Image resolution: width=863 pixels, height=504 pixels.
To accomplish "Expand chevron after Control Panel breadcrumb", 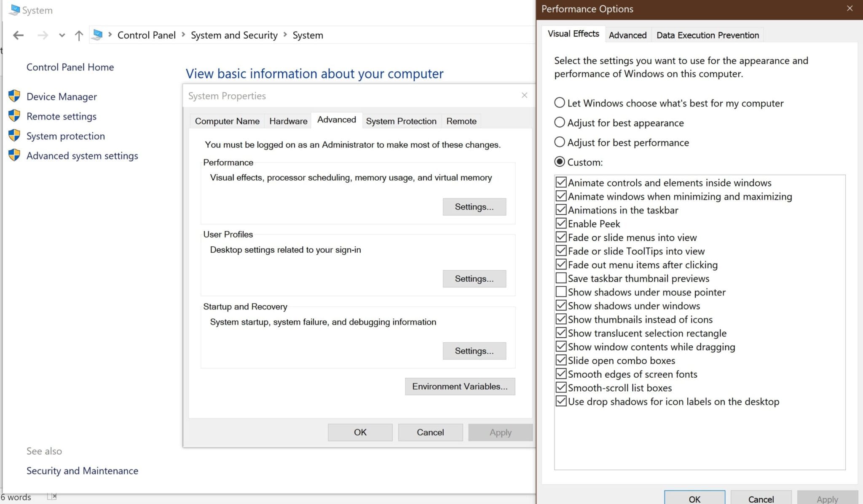I will 183,35.
